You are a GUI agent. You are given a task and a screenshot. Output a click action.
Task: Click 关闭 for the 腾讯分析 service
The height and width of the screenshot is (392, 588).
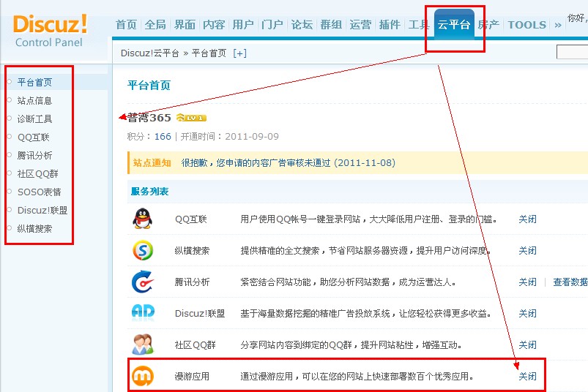pos(527,282)
